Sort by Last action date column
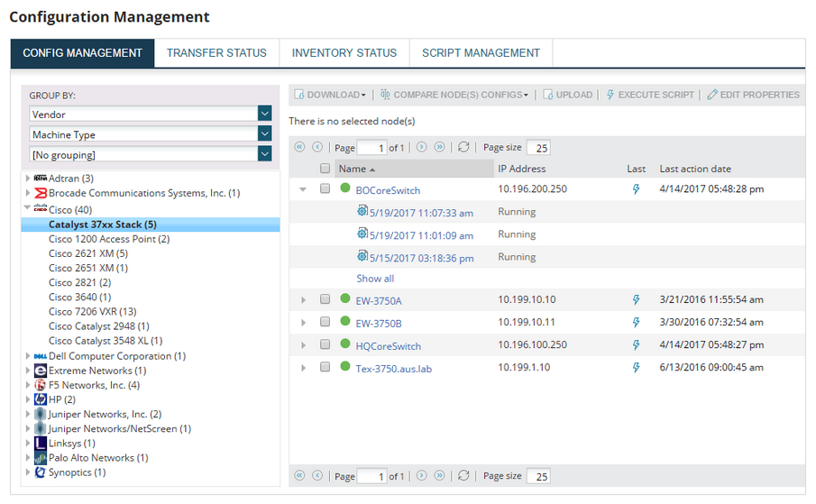816x504 pixels. (695, 169)
